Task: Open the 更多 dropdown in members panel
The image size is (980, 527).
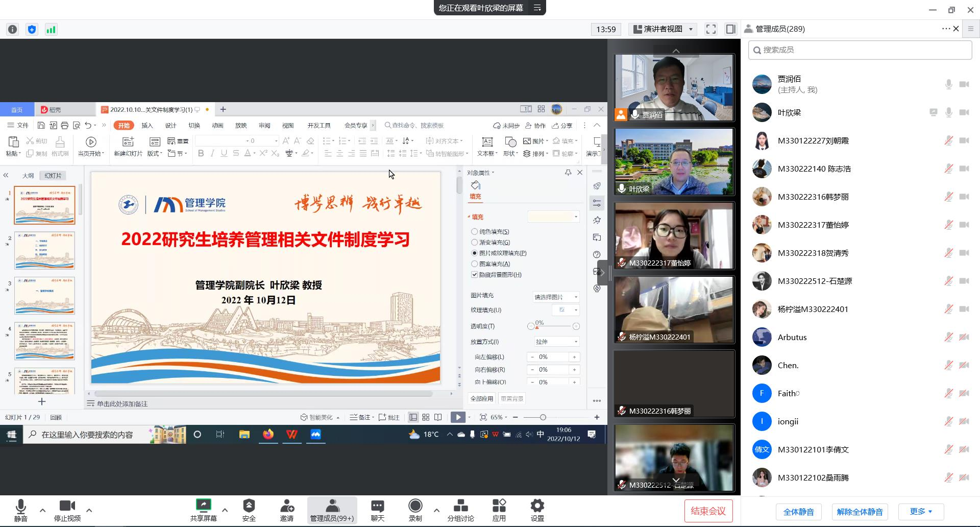Action: [921, 511]
